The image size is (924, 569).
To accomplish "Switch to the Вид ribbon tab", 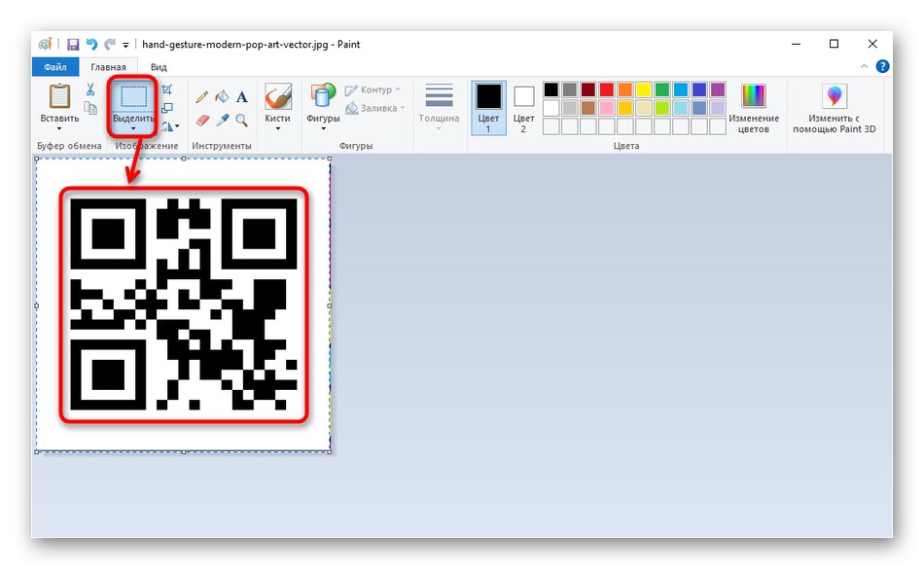I will click(159, 66).
